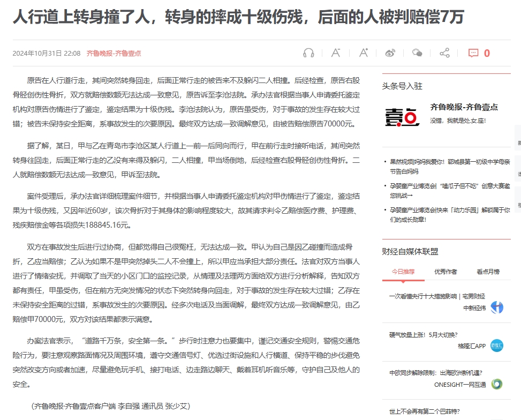Open the 齐鲁壹点 logo thumbnail
This screenshot has height=420, width=521.
pos(402,117)
